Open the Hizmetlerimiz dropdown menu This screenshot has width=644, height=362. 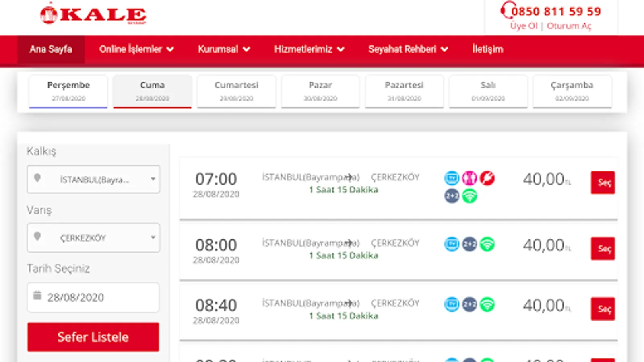tap(309, 49)
